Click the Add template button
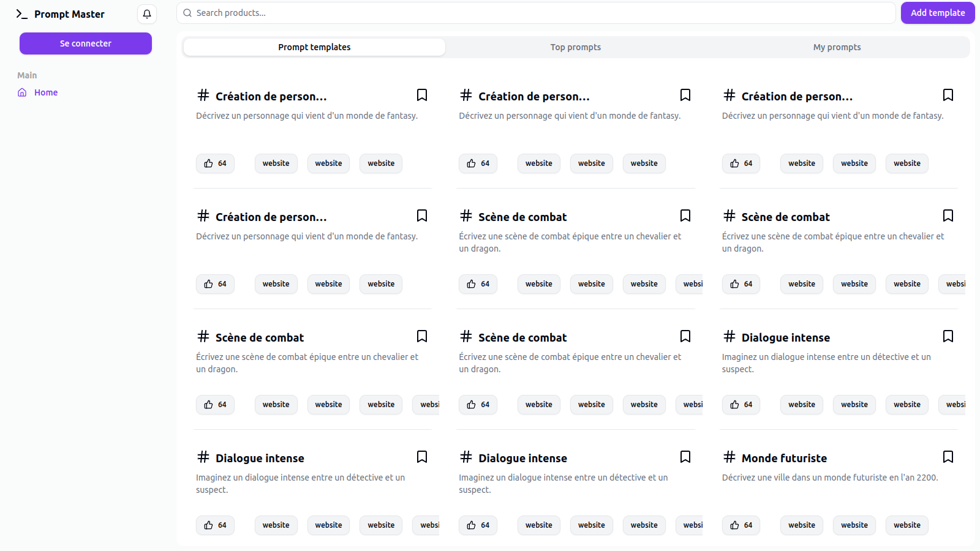 (937, 12)
